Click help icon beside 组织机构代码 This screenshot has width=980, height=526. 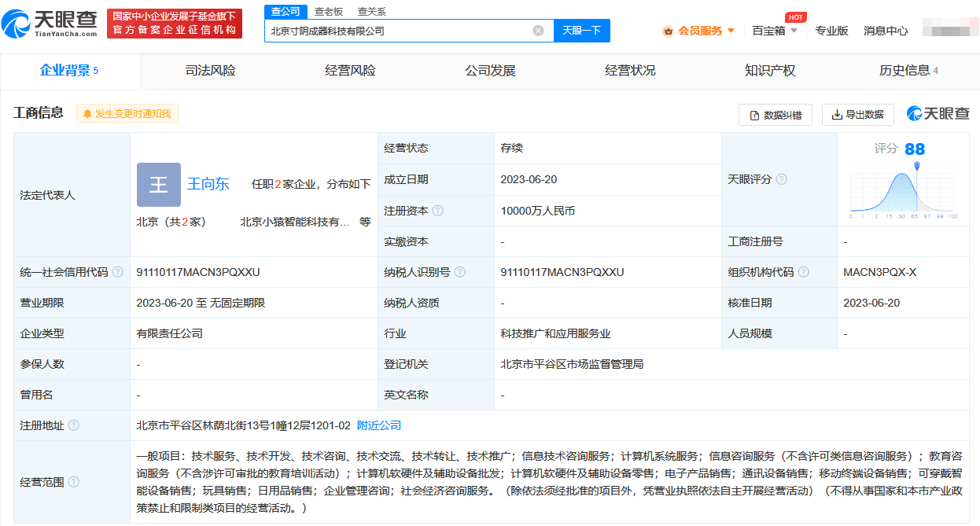[x=803, y=272]
